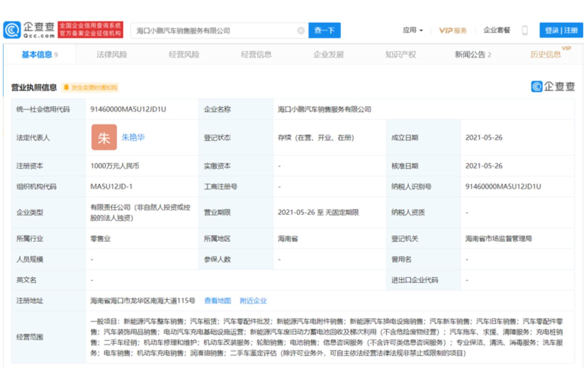Open the VIP服务 link
The image size is (588, 381).
[453, 30]
